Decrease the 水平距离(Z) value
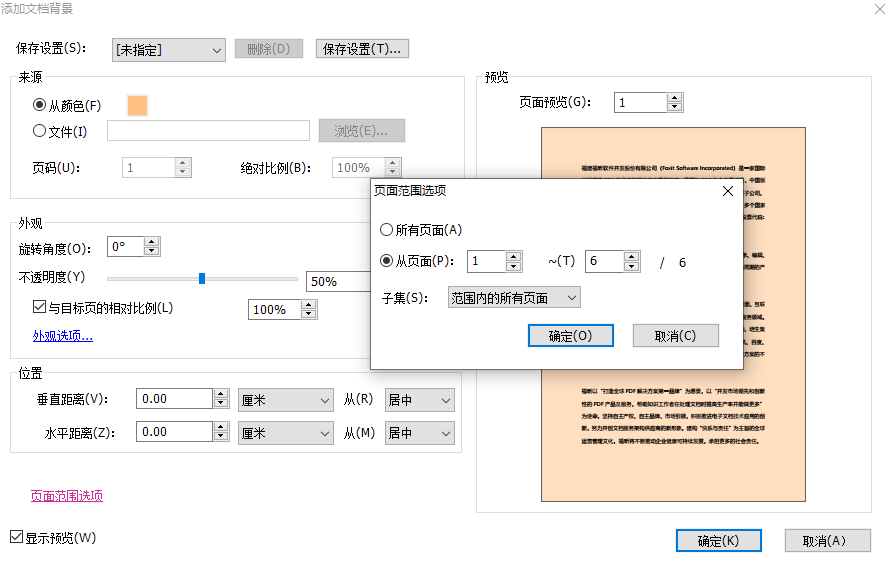891x575 pixels. click(x=221, y=436)
